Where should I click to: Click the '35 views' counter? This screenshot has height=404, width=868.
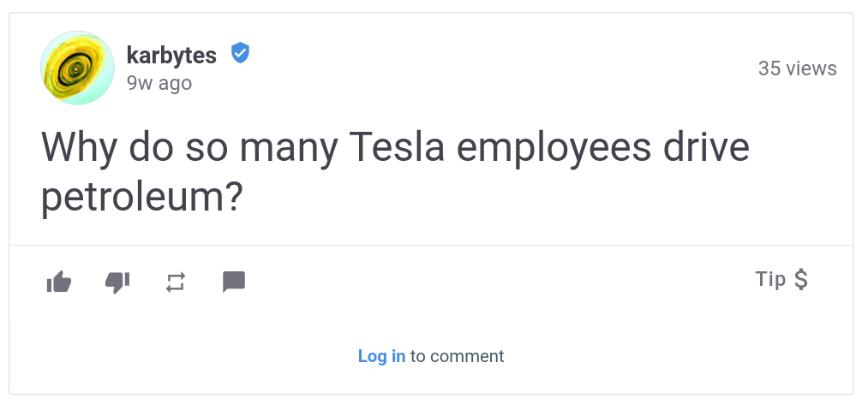pos(797,68)
